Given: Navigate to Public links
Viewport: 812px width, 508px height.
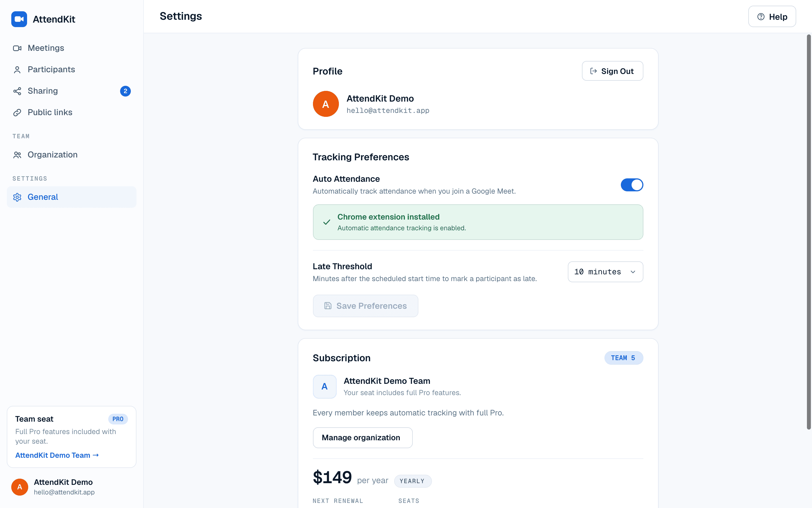Looking at the screenshot, I should point(71,113).
